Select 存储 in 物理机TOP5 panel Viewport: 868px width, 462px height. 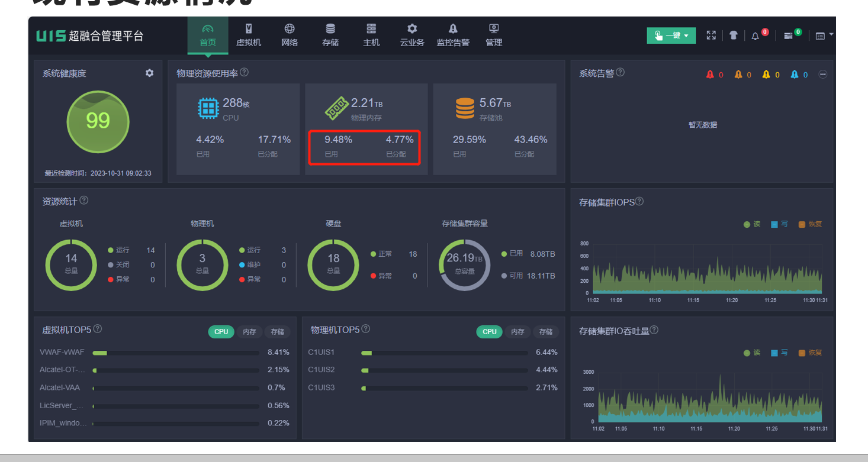pyautogui.click(x=546, y=332)
